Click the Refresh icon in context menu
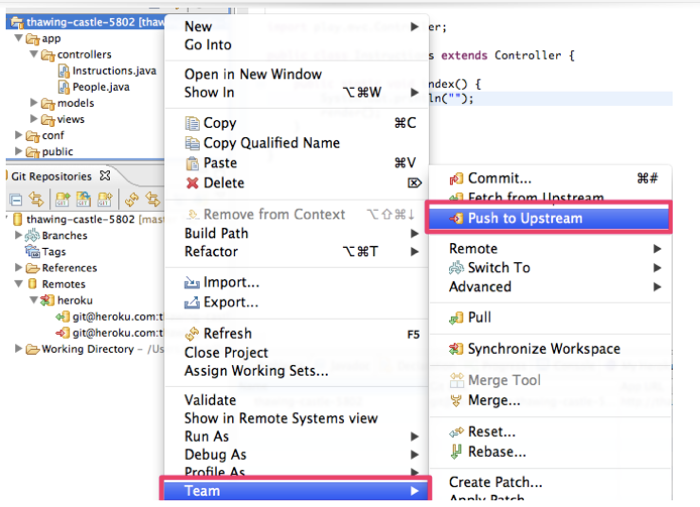Image resolution: width=700 pixels, height=507 pixels. (192, 333)
